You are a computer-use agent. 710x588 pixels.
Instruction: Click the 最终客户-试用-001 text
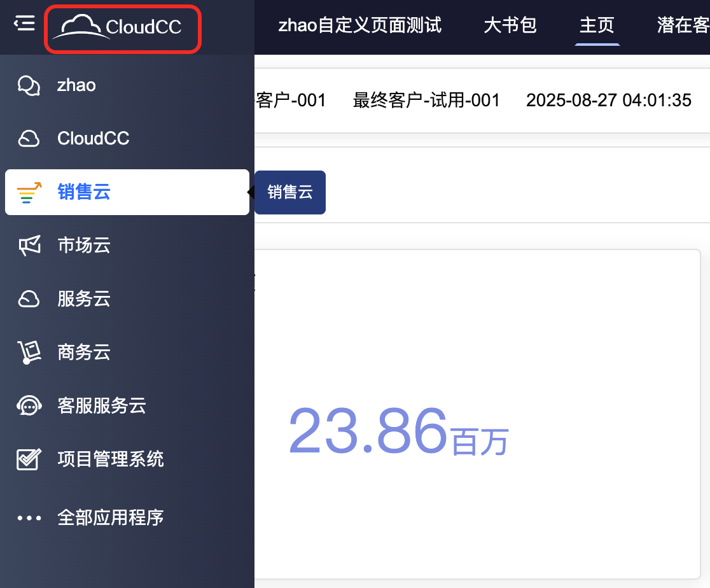pyautogui.click(x=426, y=101)
